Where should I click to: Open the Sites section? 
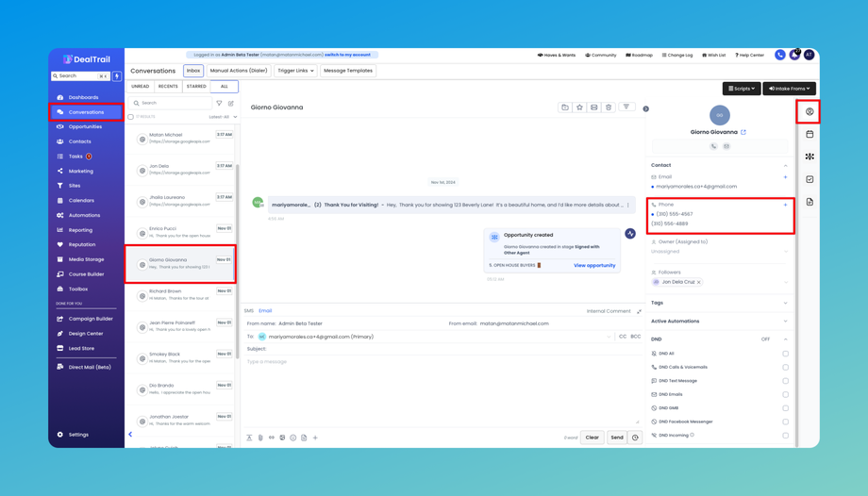75,186
